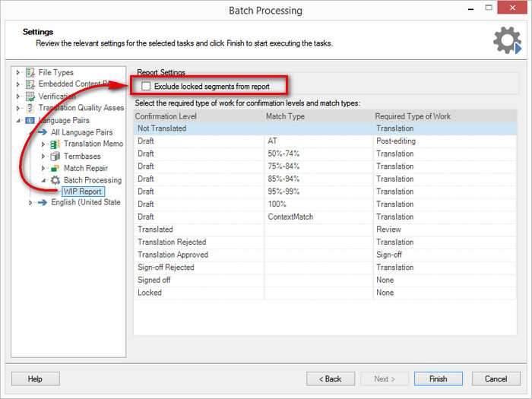Click the Match Repair icon
The height and width of the screenshot is (399, 532).
(x=55, y=168)
